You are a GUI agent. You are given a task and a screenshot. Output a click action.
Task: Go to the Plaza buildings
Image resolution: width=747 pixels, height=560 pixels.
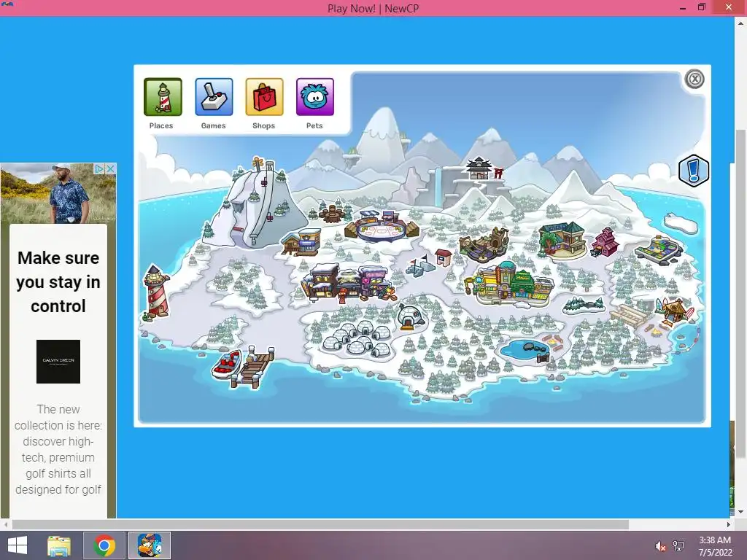510,285
